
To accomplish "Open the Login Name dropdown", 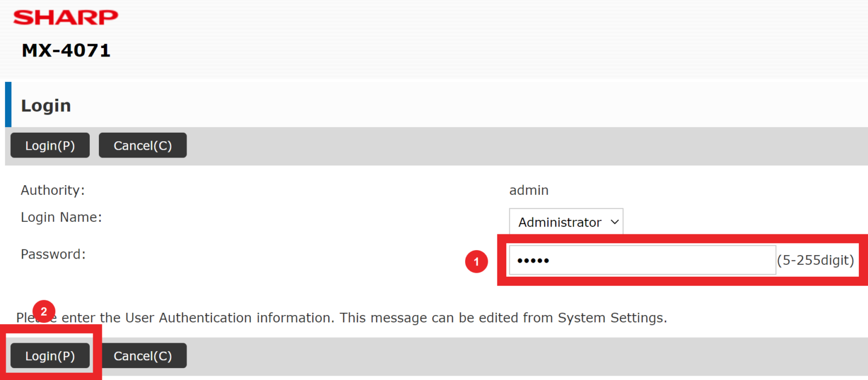I will [565, 222].
